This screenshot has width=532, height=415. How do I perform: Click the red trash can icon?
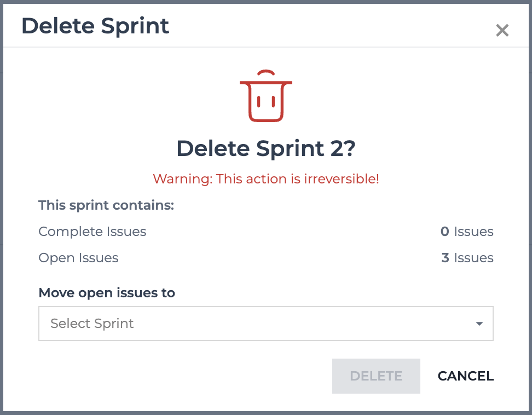pyautogui.click(x=265, y=96)
